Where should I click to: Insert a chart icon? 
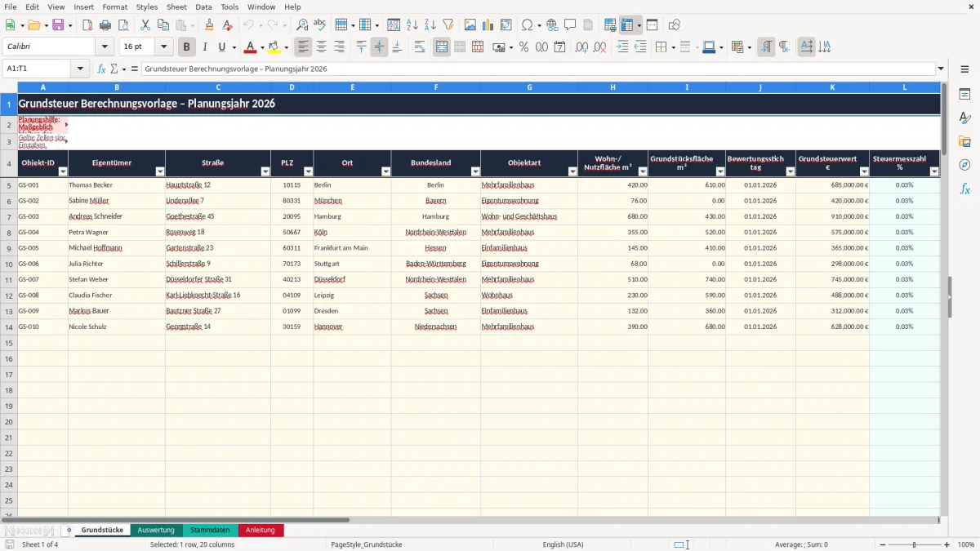pos(488,25)
